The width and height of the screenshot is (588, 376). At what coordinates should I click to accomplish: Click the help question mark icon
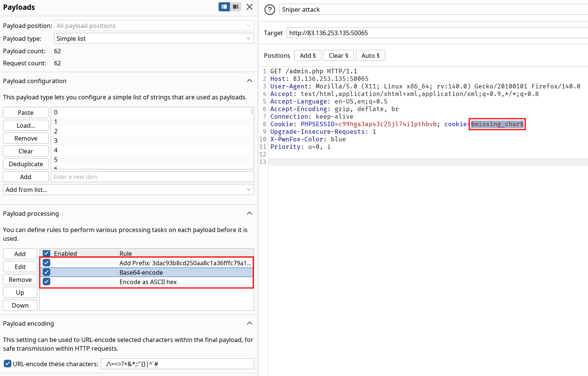coord(270,9)
